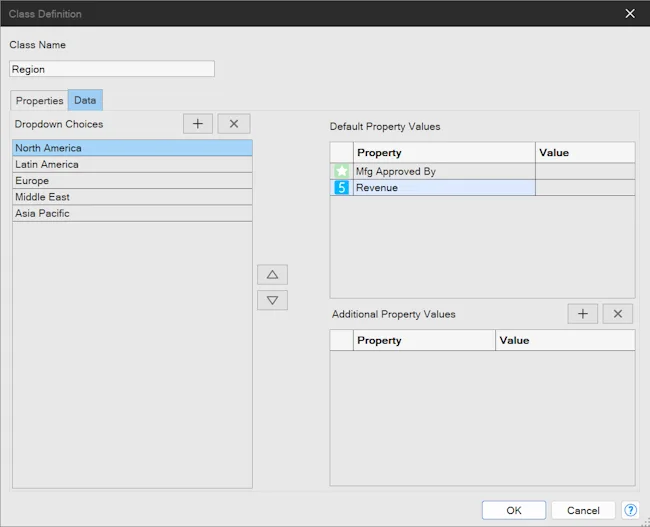650x527 pixels.
Task: Edit the Class Name field containing Region
Action: click(x=112, y=69)
